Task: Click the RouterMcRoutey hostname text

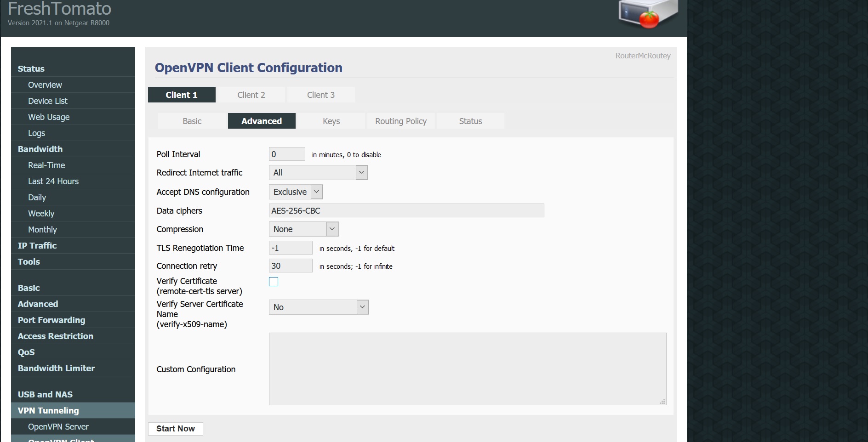Action: pos(643,56)
